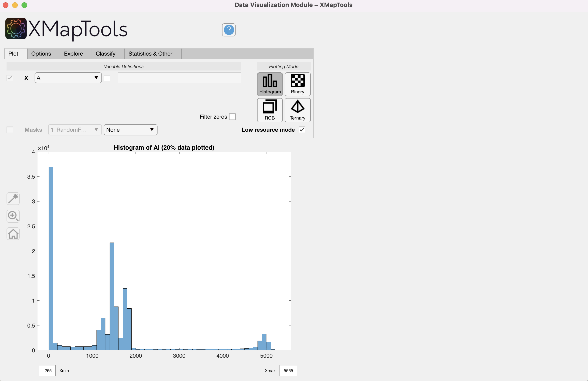Toggle the X variable checkbox
The height and width of the screenshot is (381, 588).
click(x=10, y=78)
